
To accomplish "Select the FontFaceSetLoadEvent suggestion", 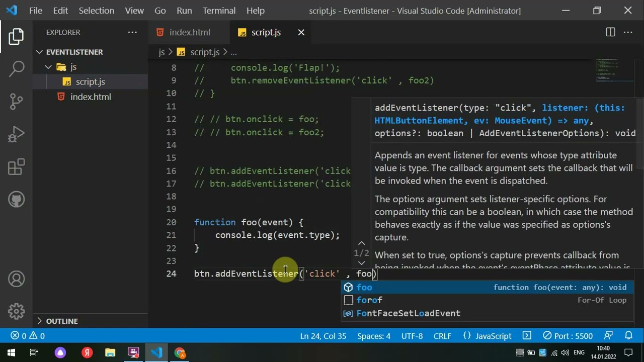I will 487,313.
